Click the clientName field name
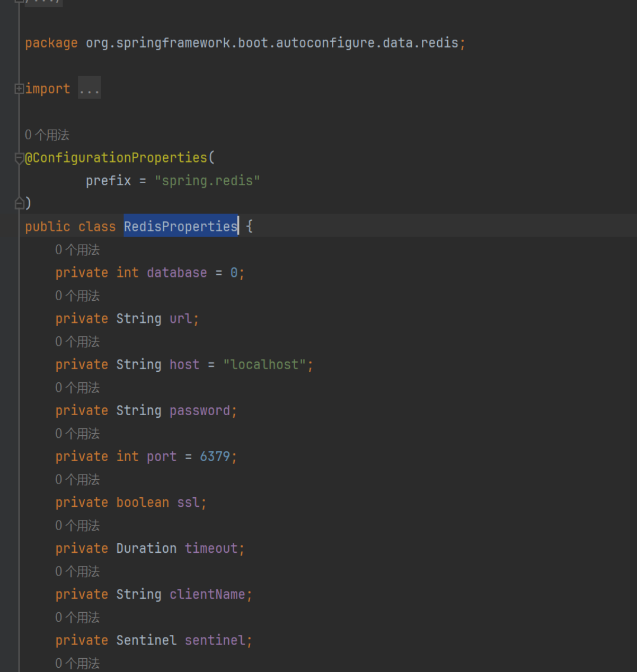This screenshot has height=672, width=637. (209, 594)
